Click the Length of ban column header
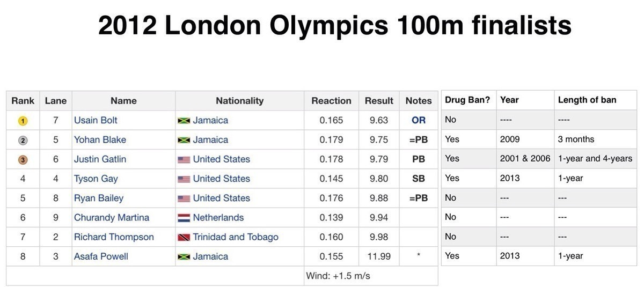Image resolution: width=644 pixels, height=287 pixels. point(587,100)
